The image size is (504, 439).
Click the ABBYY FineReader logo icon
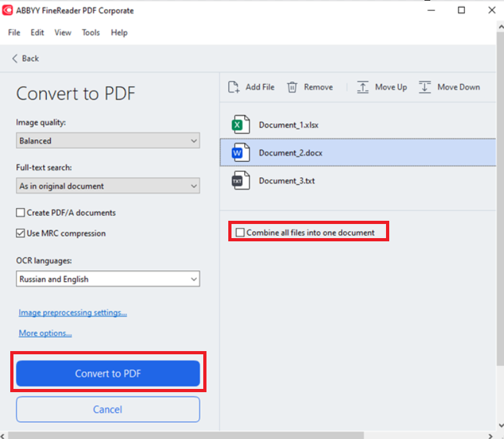[x=8, y=10]
